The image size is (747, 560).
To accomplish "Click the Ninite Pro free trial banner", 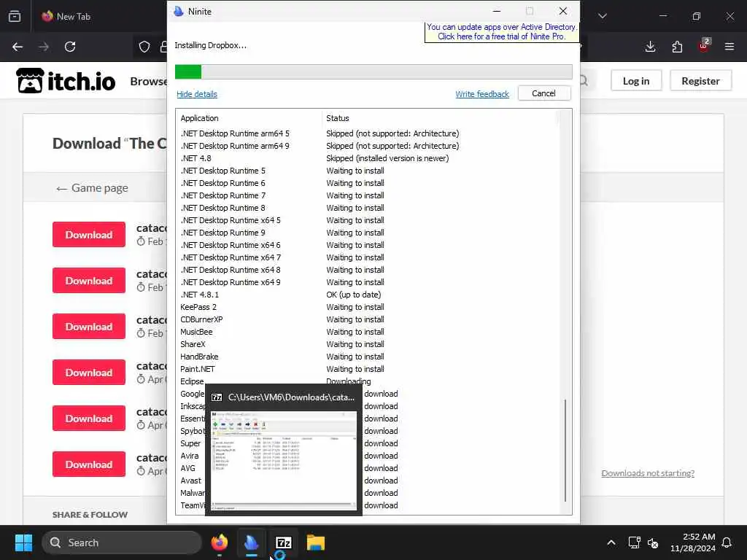I will (502, 32).
